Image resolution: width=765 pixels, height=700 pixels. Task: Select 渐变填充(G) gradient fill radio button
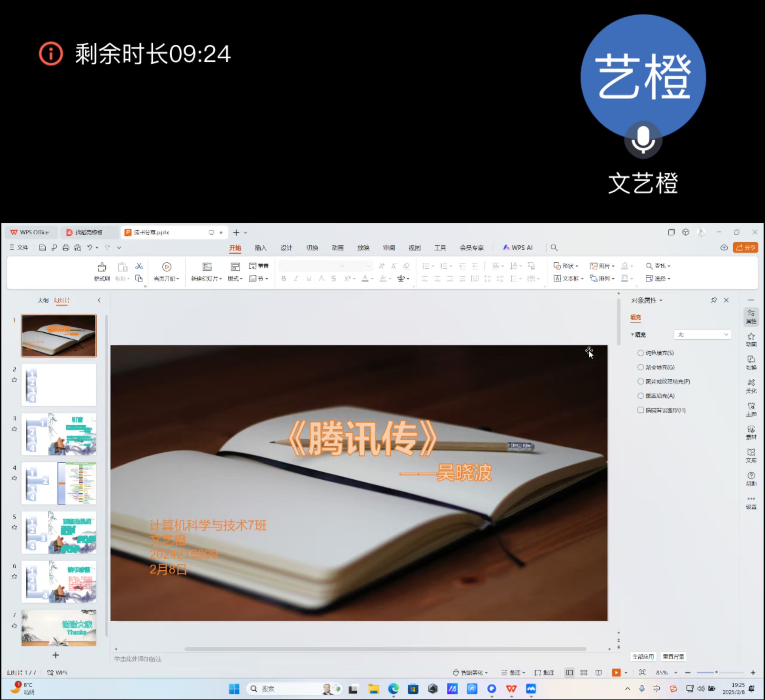click(x=641, y=367)
